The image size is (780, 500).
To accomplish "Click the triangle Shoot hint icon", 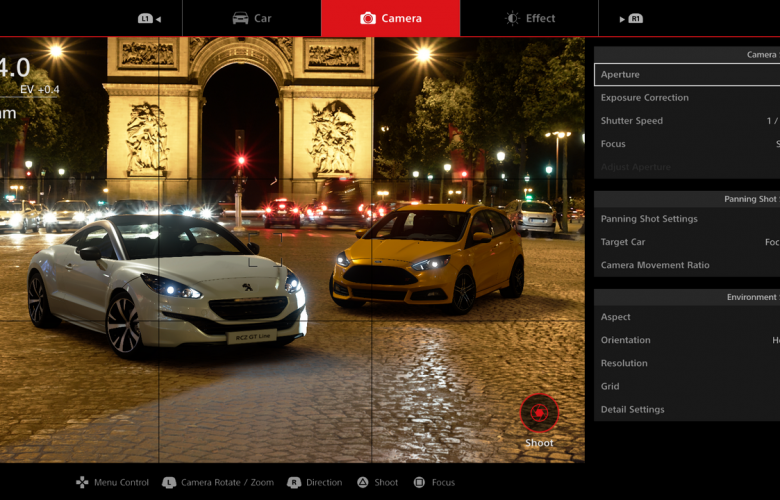I will coord(363,482).
